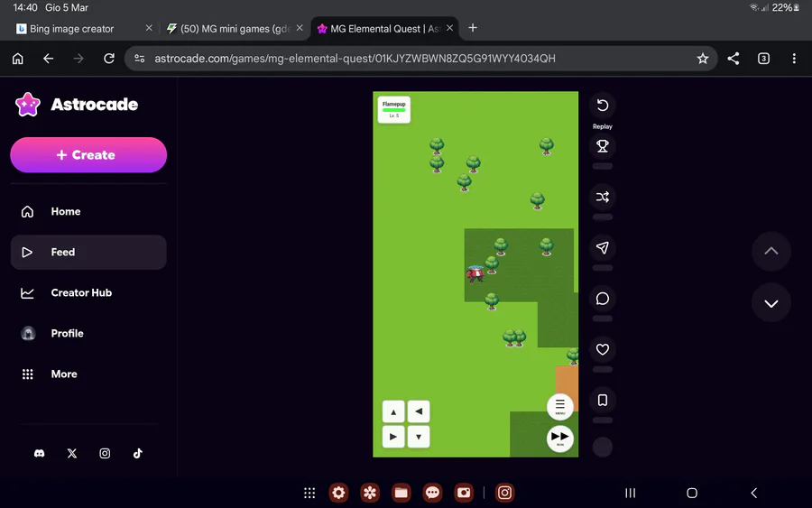Select Feed in the sidebar
Viewport: 812px width, 508px height.
(88, 252)
